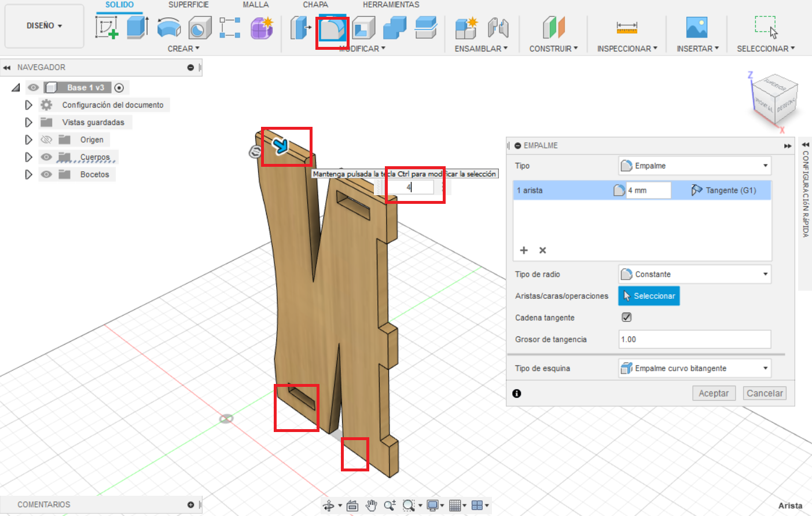Select the Combine tool icon
This screenshot has height=516, width=812.
395,28
